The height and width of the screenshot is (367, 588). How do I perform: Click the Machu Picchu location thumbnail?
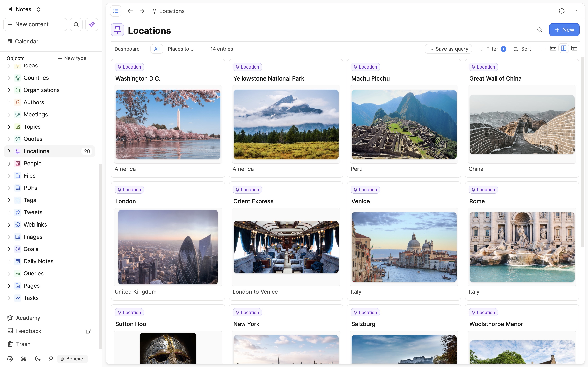coord(404,124)
